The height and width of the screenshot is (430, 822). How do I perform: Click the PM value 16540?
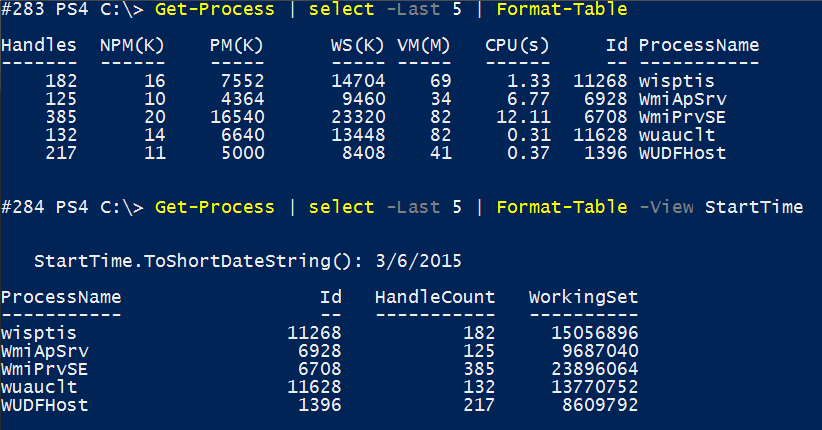pos(238,117)
